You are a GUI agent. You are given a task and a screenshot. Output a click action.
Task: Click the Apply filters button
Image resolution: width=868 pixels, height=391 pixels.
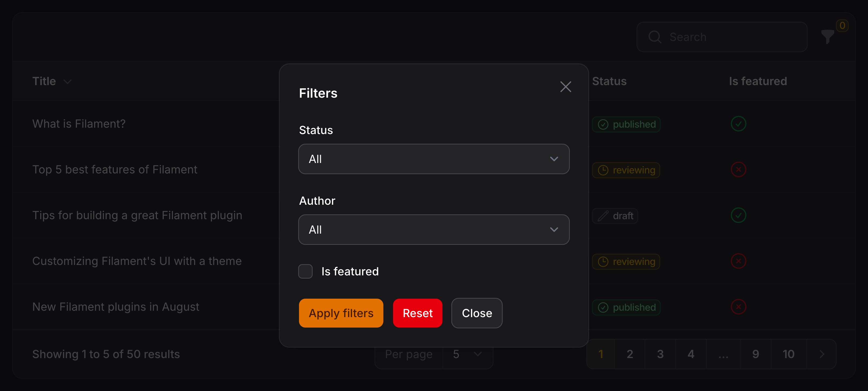[341, 313]
